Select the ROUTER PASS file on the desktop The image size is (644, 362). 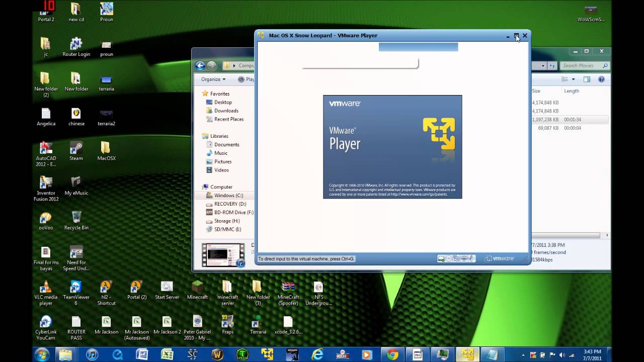tap(76, 327)
